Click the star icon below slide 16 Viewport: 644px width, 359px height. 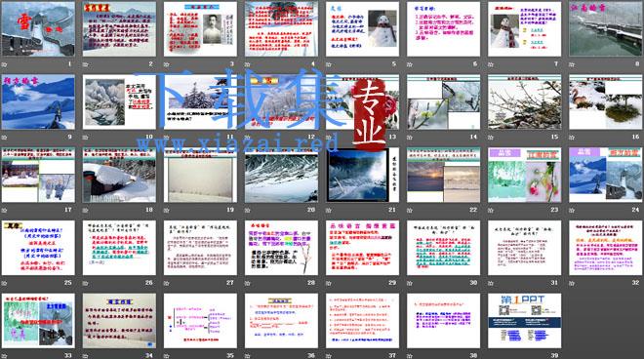click(x=573, y=138)
